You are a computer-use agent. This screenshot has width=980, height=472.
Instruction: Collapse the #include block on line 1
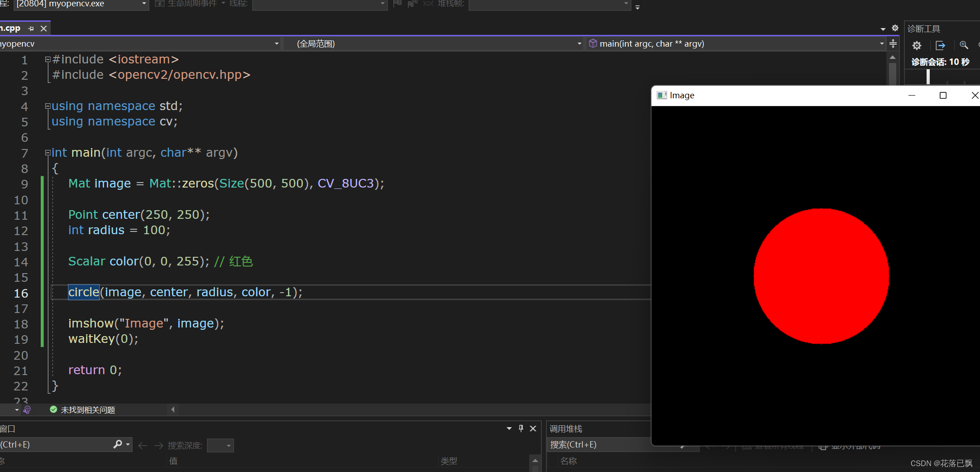tap(48, 59)
